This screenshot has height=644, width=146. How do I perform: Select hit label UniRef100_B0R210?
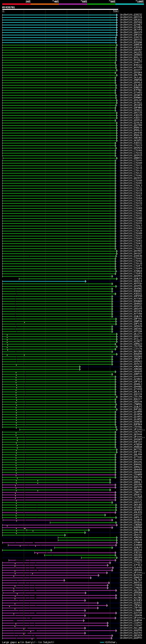tap(131, 65)
